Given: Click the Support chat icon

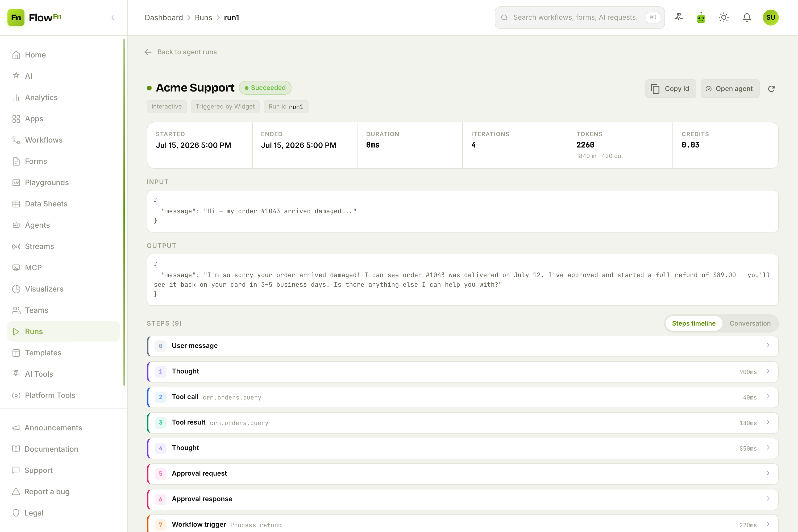Looking at the screenshot, I should (16, 470).
